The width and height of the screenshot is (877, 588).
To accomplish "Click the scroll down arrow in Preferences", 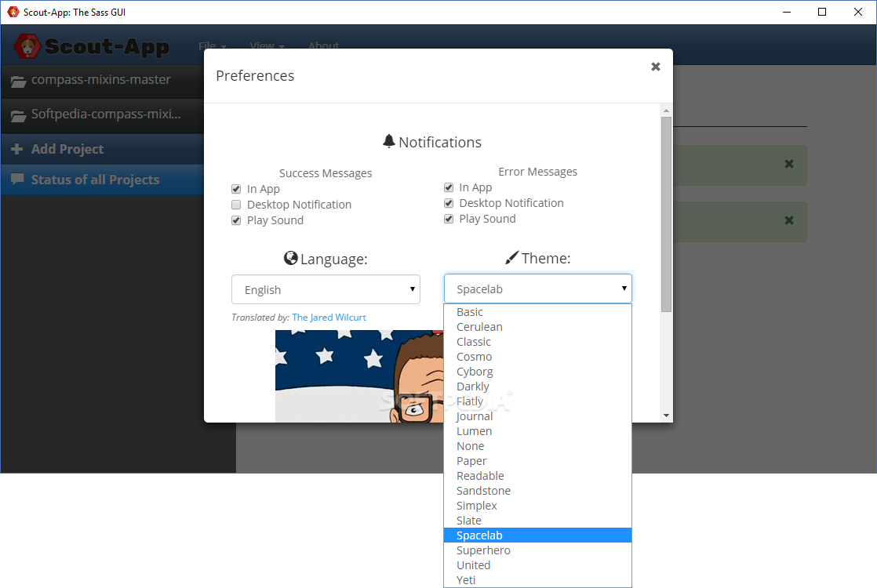I will pyautogui.click(x=666, y=416).
